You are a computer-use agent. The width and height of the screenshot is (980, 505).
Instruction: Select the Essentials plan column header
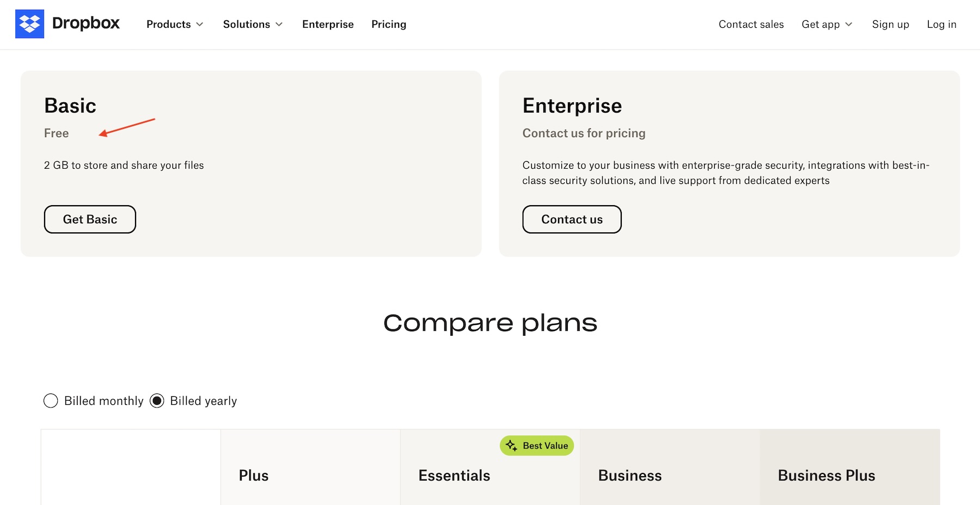point(454,476)
